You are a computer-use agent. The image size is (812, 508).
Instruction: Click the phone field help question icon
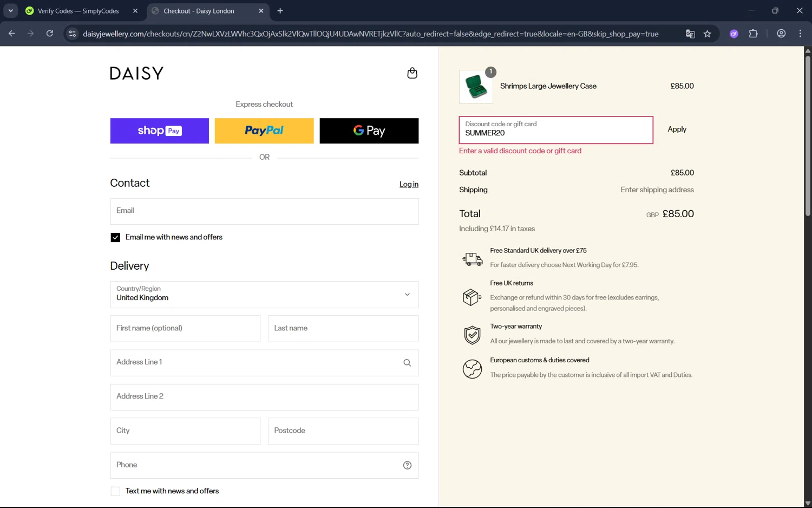click(x=407, y=465)
